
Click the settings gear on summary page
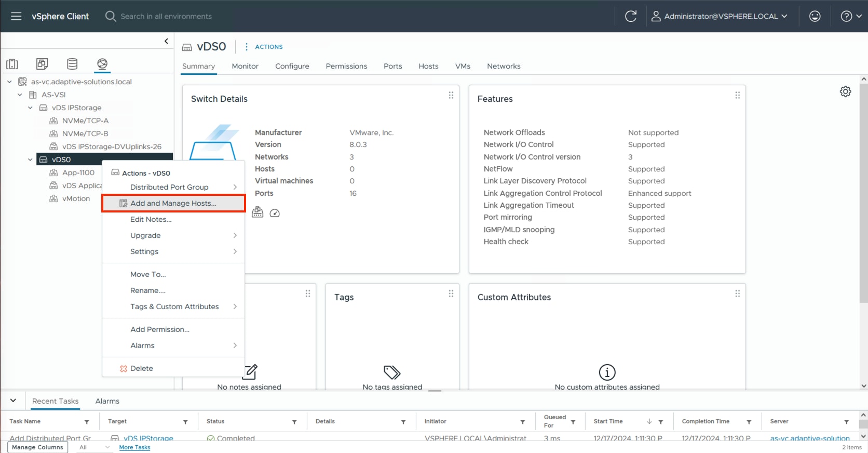coord(845,91)
